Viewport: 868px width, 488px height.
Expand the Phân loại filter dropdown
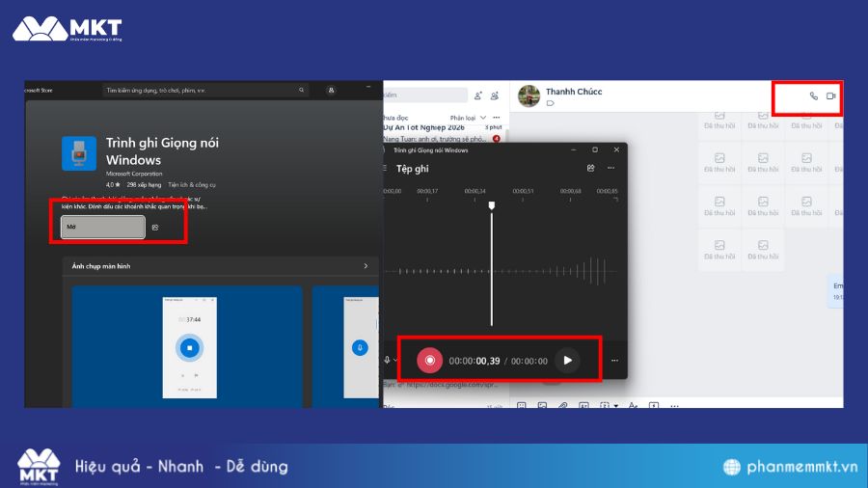(x=468, y=118)
